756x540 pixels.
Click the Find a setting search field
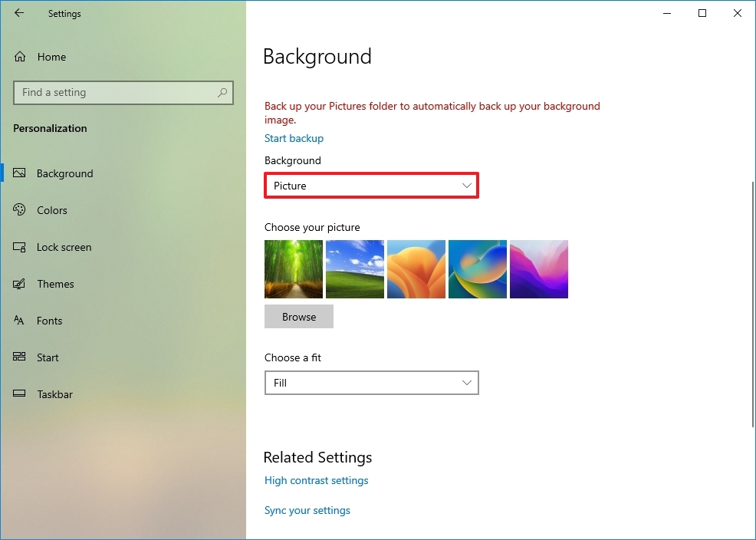(x=123, y=93)
